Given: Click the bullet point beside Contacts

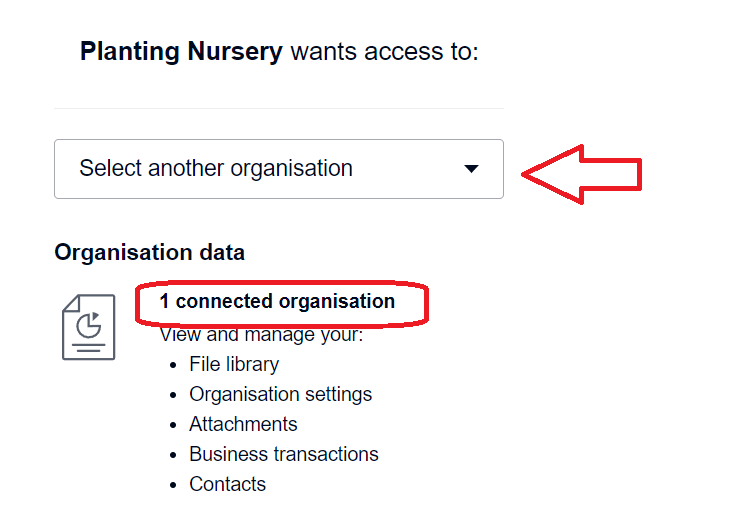Looking at the screenshot, I should point(174,485).
